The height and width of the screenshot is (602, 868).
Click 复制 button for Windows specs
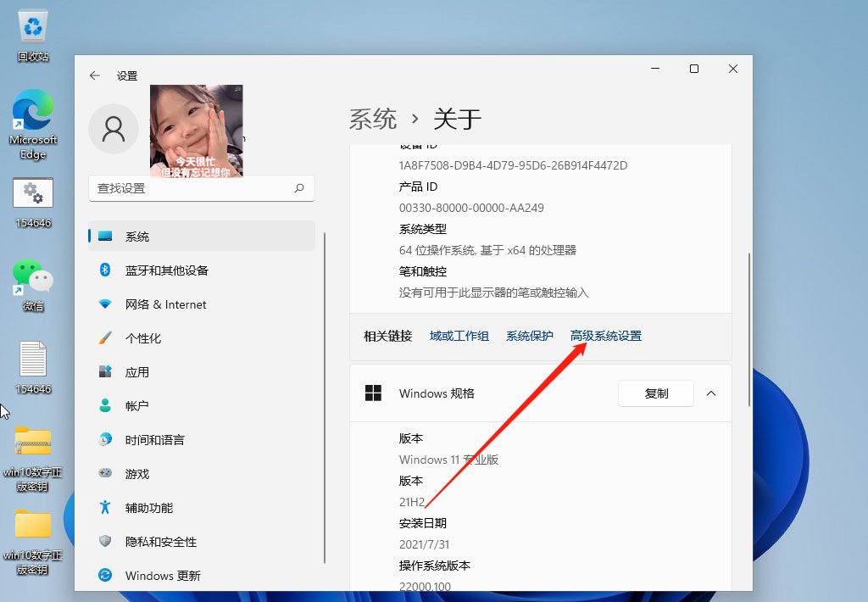click(x=656, y=393)
